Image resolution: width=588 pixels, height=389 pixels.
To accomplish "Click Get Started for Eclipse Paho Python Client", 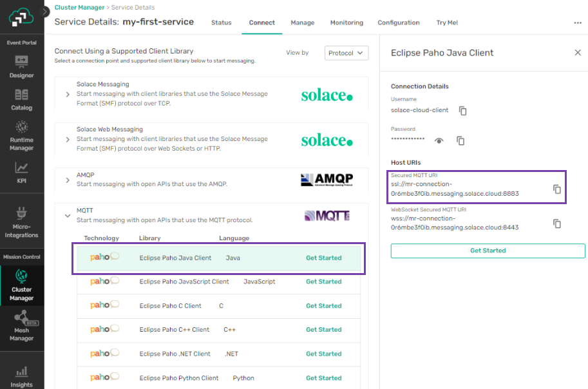I will 323,378.
